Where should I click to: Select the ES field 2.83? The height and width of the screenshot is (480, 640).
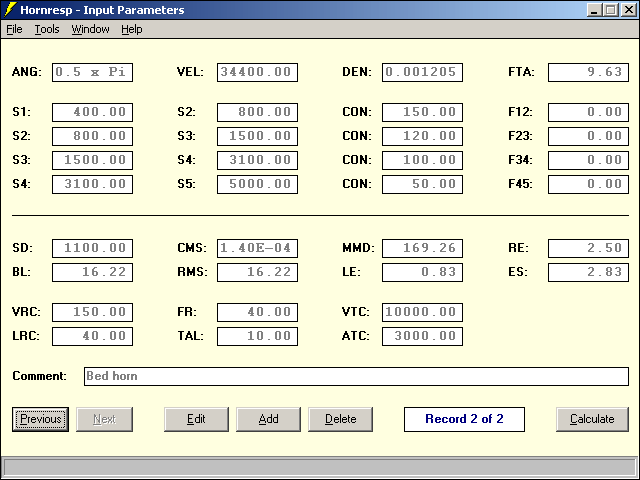(x=588, y=272)
